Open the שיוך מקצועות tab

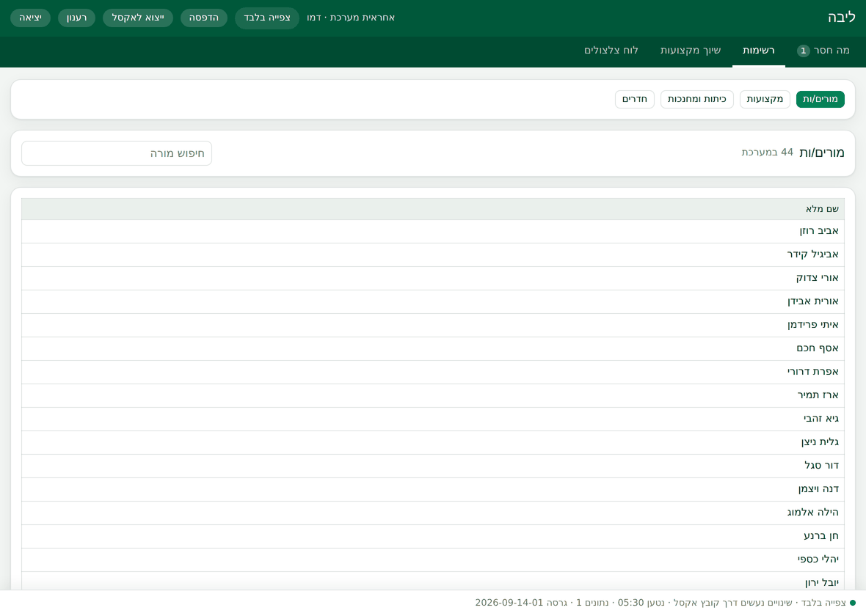click(691, 50)
